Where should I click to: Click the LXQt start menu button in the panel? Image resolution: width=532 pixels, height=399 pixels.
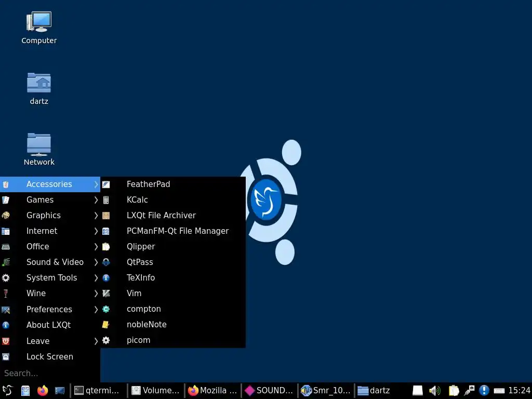(7, 391)
